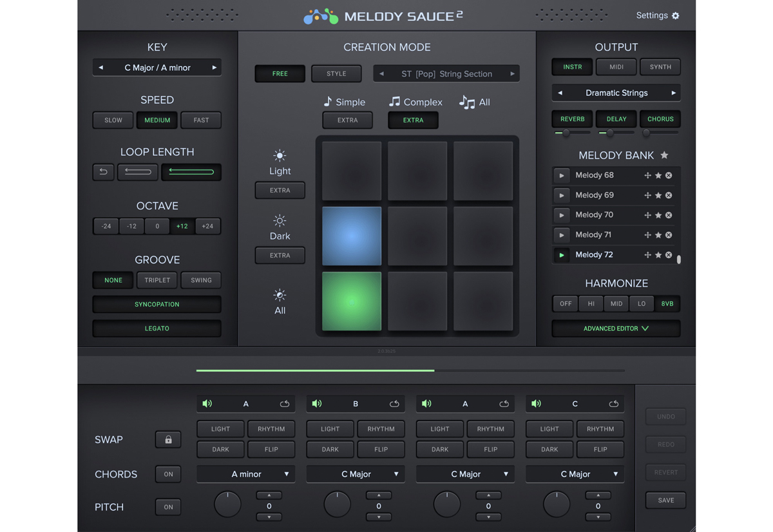This screenshot has height=532, width=773.
Task: Click previous instrument arrow before Dramatic Strings
Action: click(560, 93)
